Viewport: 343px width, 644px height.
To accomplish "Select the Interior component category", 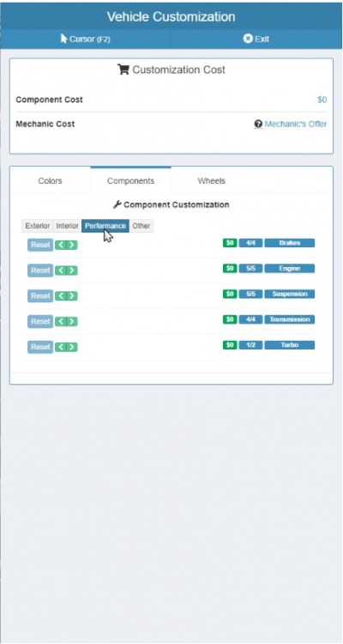I will [x=67, y=226].
